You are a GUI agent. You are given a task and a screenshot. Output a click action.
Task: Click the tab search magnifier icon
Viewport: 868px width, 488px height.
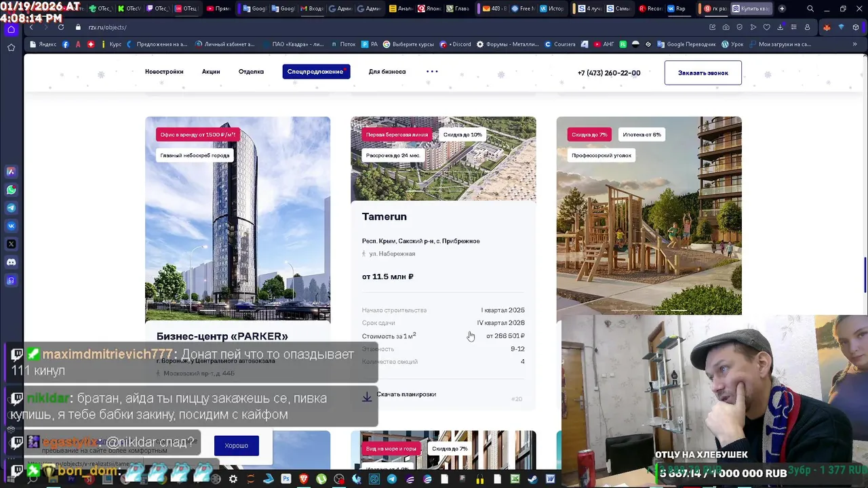(x=810, y=9)
